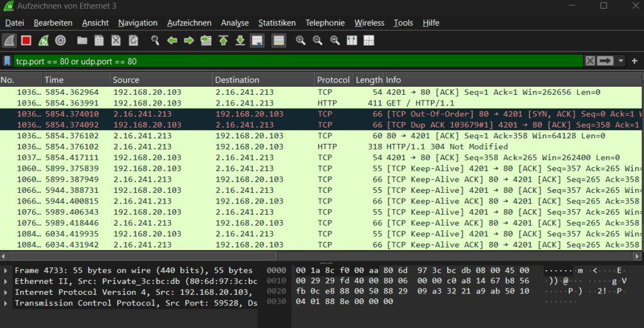Viewport: 644px width, 328px height.
Task: Open recent display filters dropdown
Action: [x=621, y=61]
